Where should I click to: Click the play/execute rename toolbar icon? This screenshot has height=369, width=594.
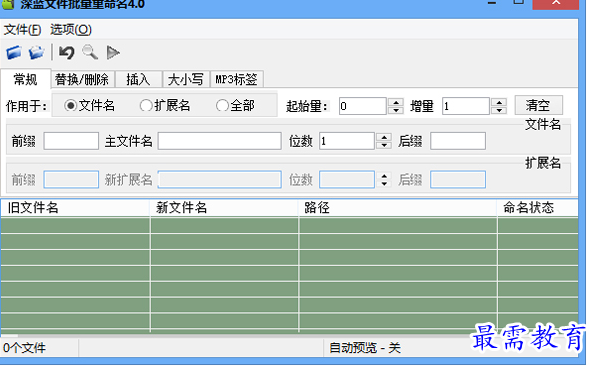coord(113,52)
